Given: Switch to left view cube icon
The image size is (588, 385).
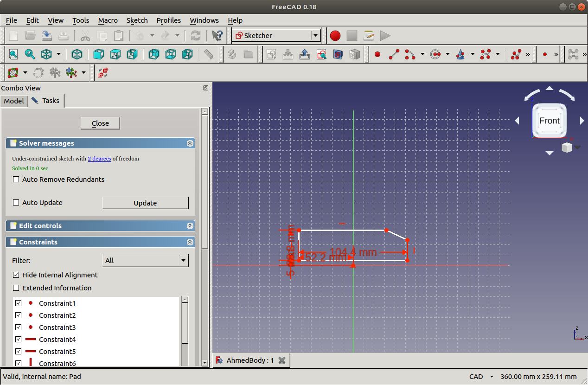Looking at the screenshot, I should (x=187, y=54).
